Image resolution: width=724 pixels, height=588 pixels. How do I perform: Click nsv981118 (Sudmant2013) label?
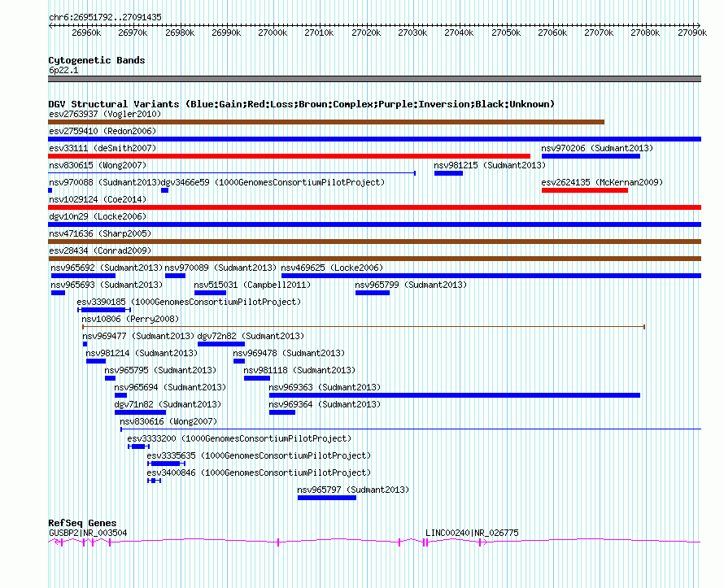(x=299, y=370)
